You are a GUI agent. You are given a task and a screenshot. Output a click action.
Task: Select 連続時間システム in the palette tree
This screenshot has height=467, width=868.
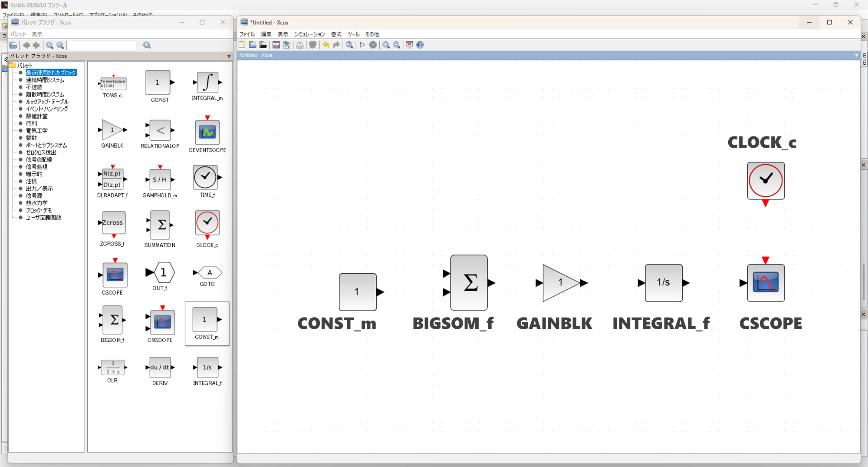(x=45, y=80)
